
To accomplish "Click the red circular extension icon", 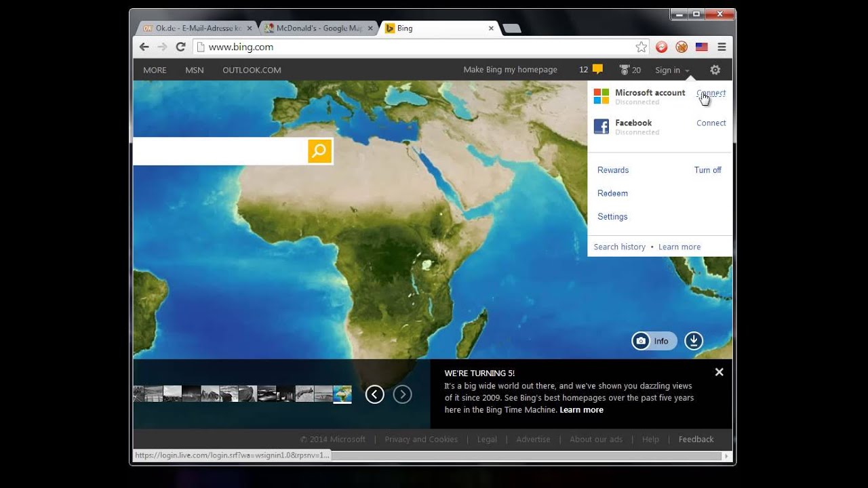I will pyautogui.click(x=662, y=47).
